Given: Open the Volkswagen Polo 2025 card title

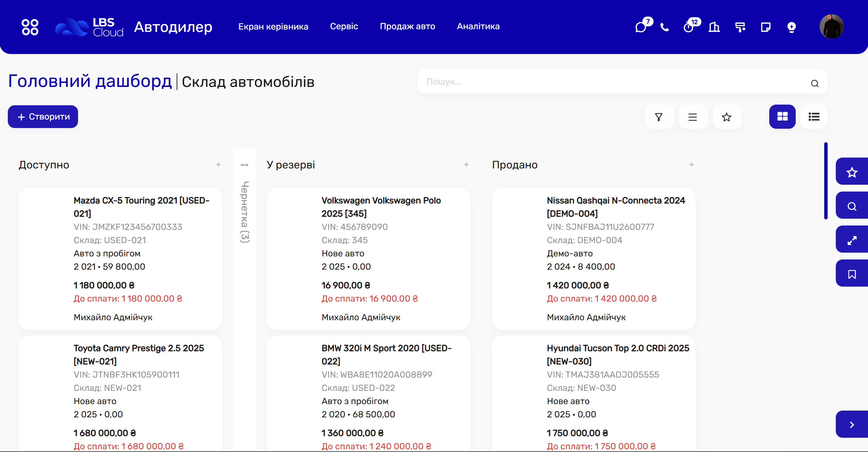Looking at the screenshot, I should click(381, 207).
